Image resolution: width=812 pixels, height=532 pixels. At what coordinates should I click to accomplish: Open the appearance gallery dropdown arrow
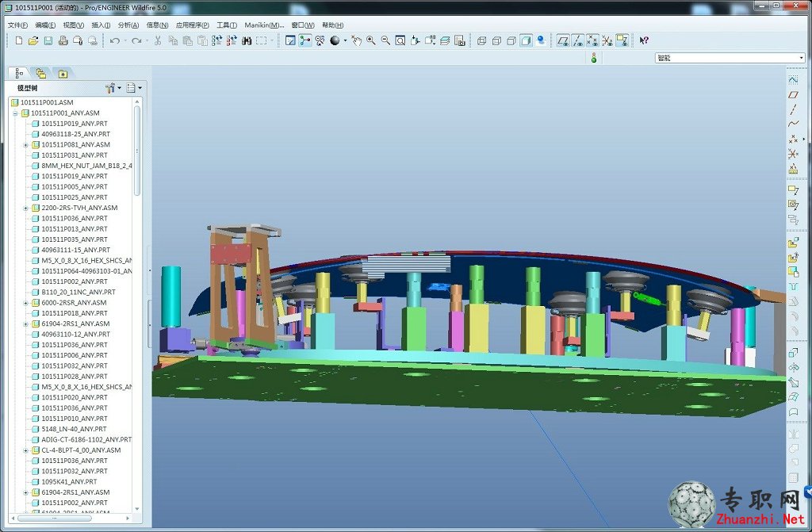[x=345, y=40]
